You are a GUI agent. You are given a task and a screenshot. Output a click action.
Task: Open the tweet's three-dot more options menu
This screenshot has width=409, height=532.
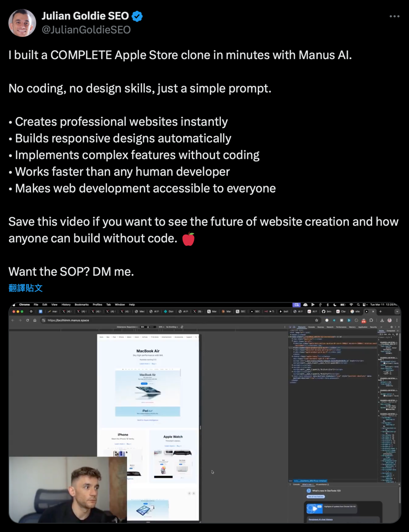point(394,16)
